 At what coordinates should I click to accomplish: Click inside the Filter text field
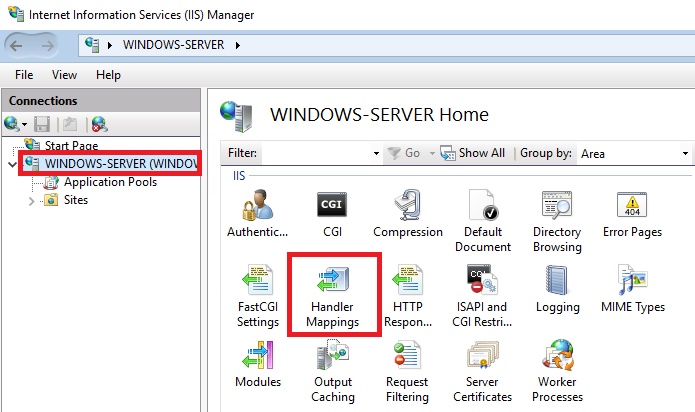[316, 153]
